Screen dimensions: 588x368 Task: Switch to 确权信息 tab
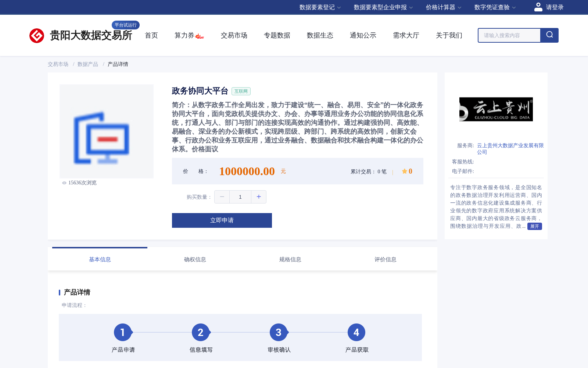pos(195,259)
